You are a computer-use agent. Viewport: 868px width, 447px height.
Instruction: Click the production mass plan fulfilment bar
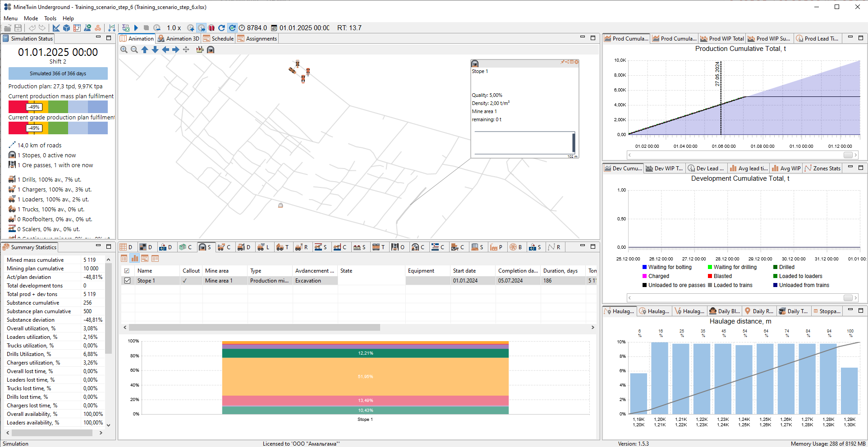click(x=58, y=107)
